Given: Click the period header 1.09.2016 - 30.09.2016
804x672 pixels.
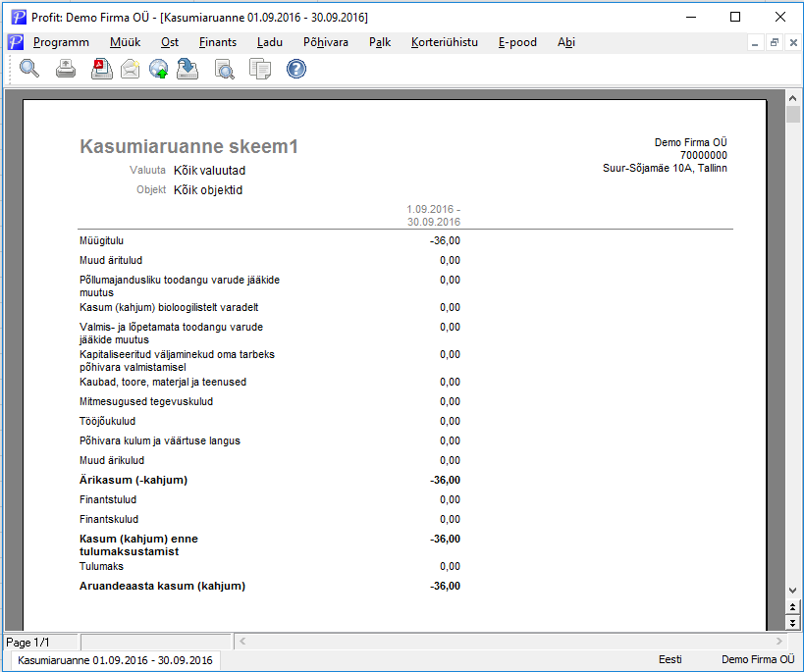Looking at the screenshot, I should tap(434, 216).
